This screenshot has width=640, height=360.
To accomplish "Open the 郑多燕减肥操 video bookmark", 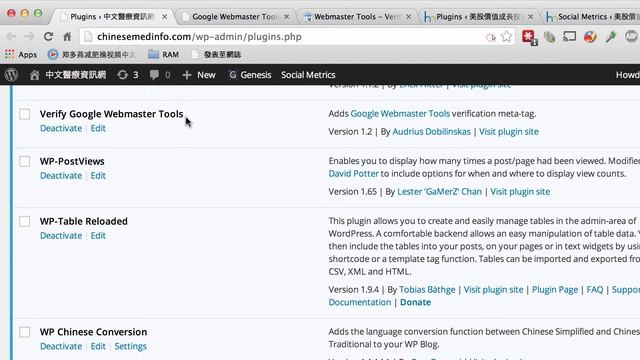I will pyautogui.click(x=92, y=54).
